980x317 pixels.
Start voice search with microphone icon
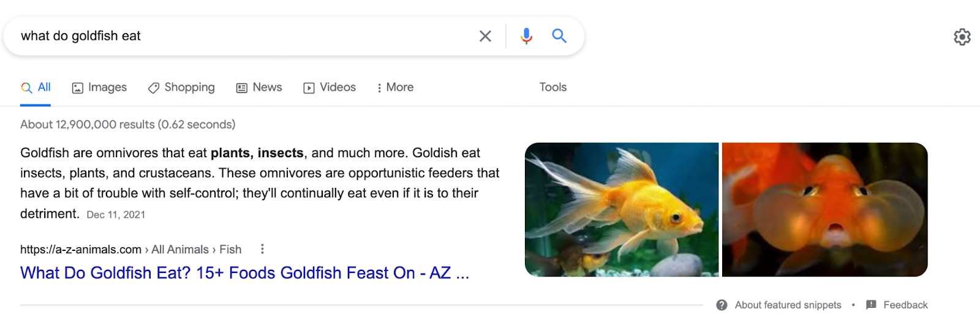point(526,36)
